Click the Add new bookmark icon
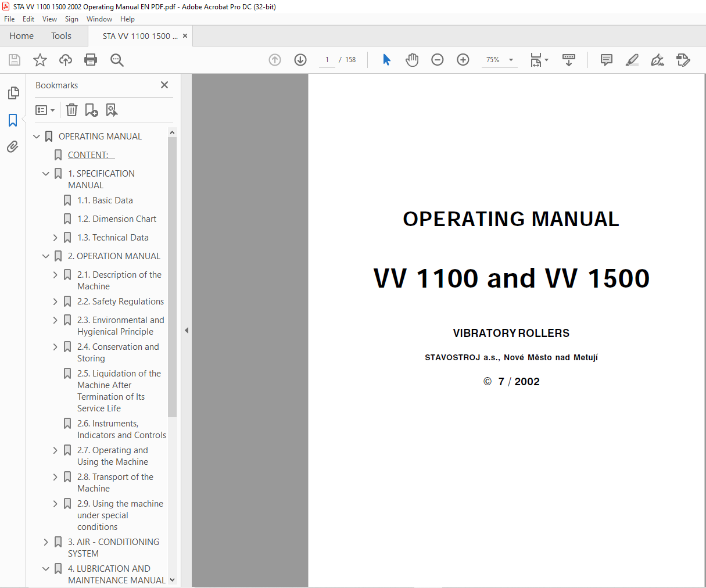Image resolution: width=706 pixels, height=588 pixels. coord(92,110)
